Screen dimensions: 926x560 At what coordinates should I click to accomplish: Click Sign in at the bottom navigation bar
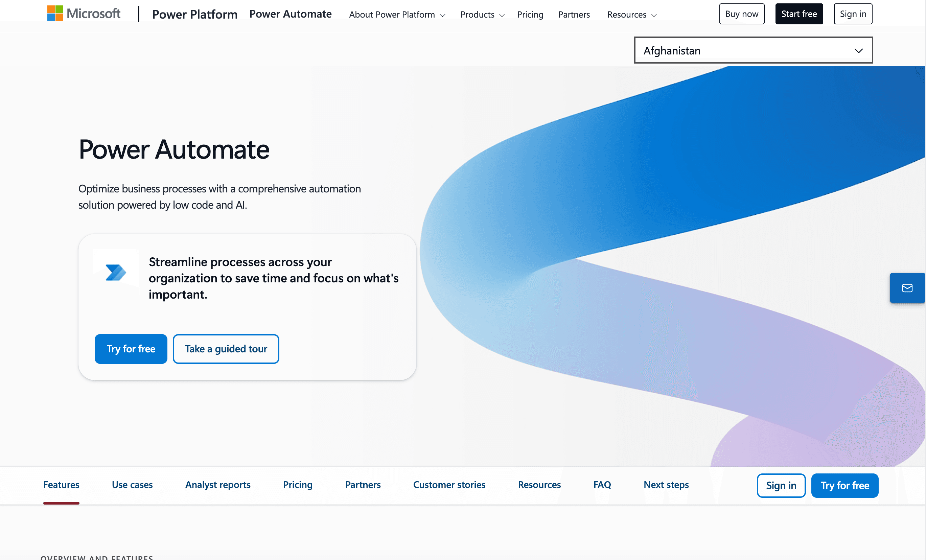pyautogui.click(x=781, y=485)
